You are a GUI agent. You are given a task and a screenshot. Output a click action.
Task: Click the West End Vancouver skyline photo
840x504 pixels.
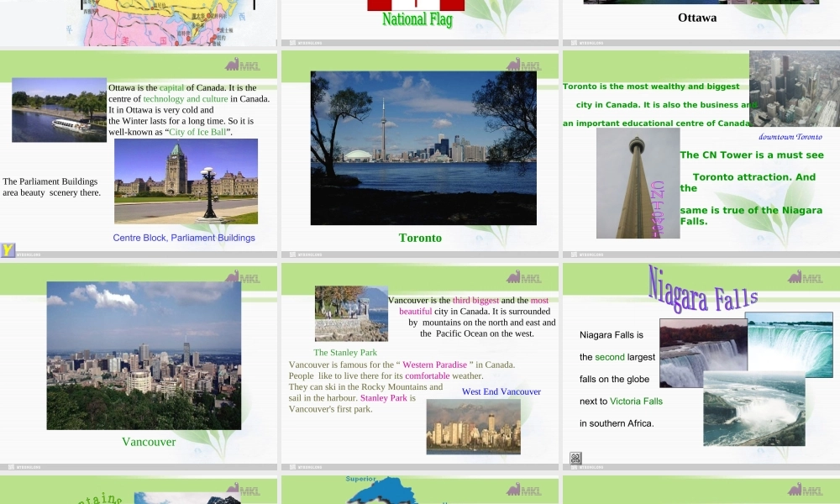tap(473, 426)
